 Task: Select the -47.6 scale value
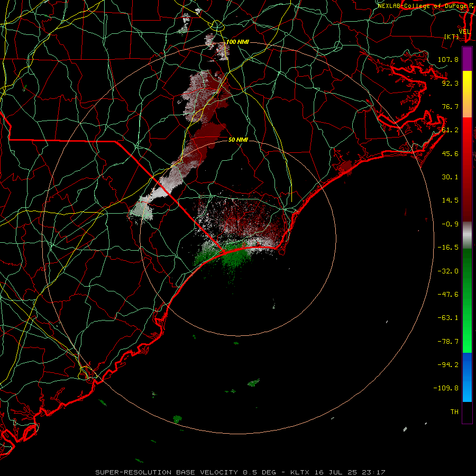point(448,295)
